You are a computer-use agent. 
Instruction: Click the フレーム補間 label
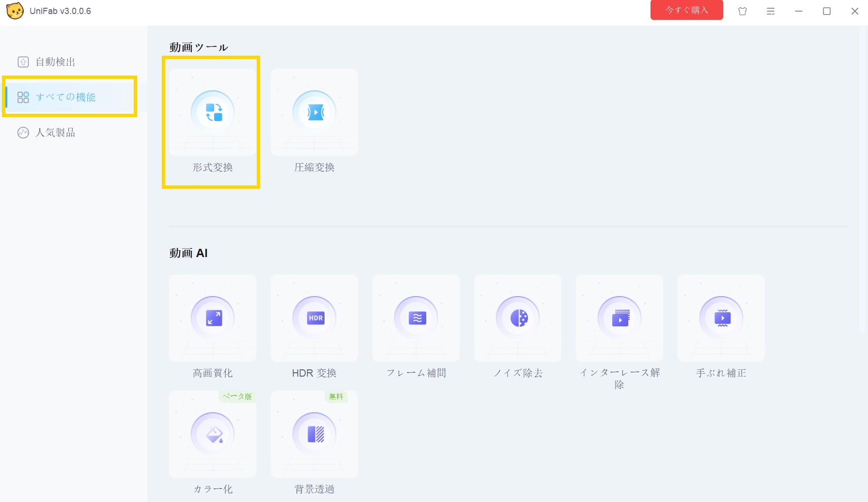[416, 373]
